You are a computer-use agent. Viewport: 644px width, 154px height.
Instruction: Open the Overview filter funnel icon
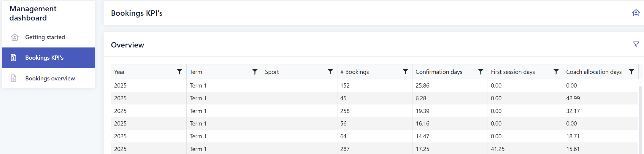(636, 44)
